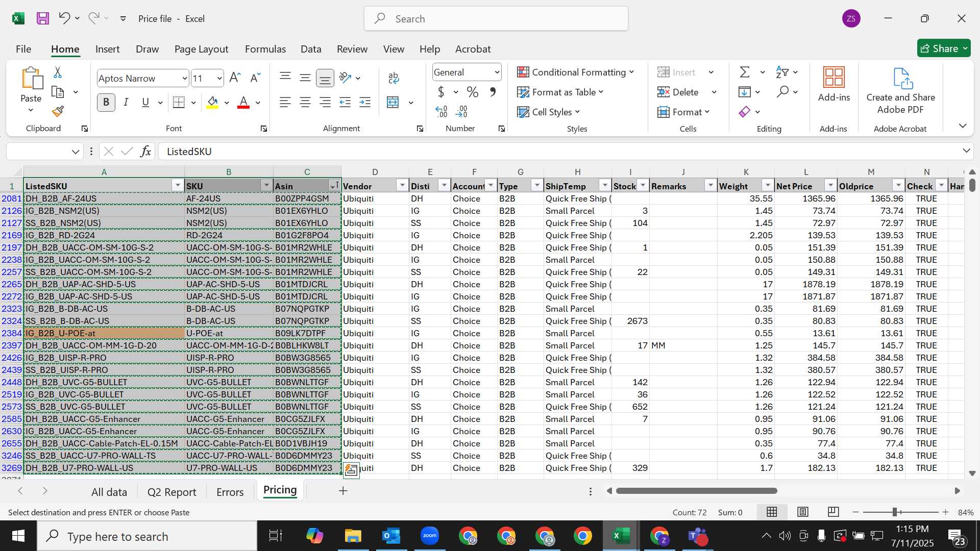The height and width of the screenshot is (551, 980).
Task: Open the Add-ins icon
Action: coord(834,84)
